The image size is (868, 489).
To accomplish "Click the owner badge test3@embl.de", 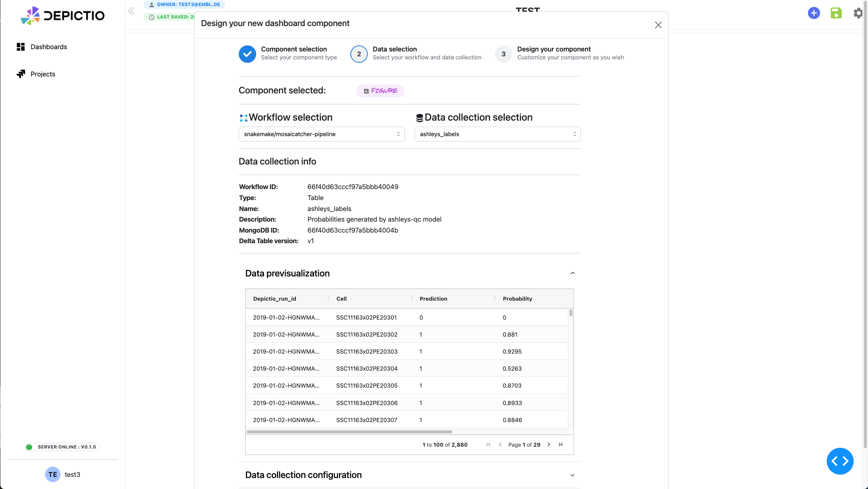I will tap(184, 5).
